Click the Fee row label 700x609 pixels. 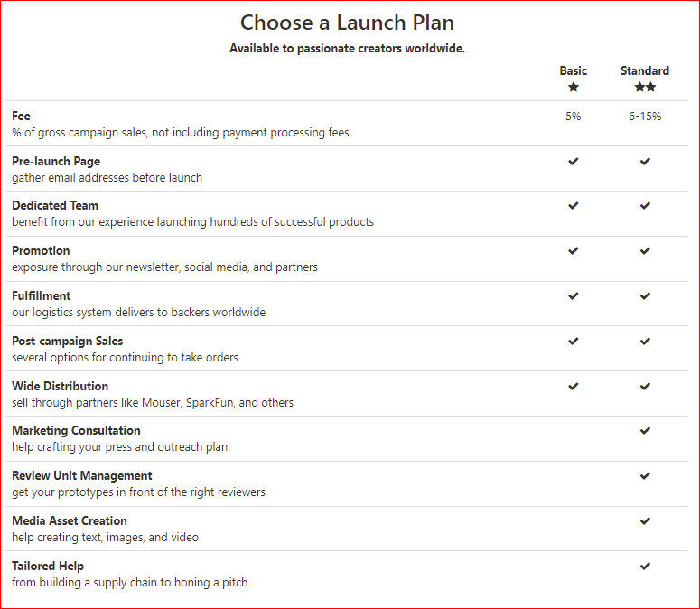[21, 117]
